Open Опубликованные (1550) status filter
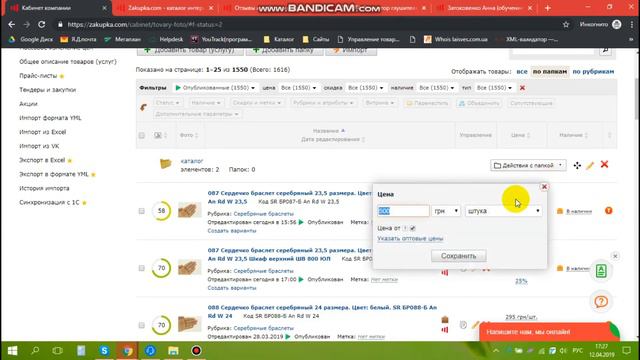The width and height of the screenshot is (640, 360). coord(215,88)
